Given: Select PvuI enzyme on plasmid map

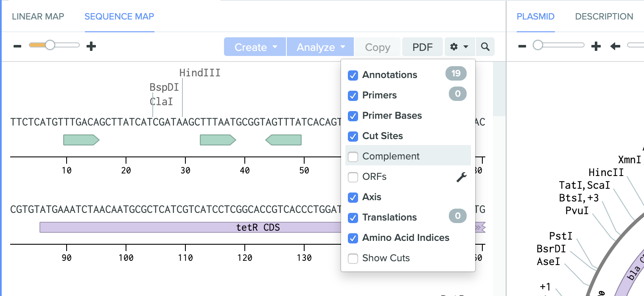Looking at the screenshot, I should point(577,210).
